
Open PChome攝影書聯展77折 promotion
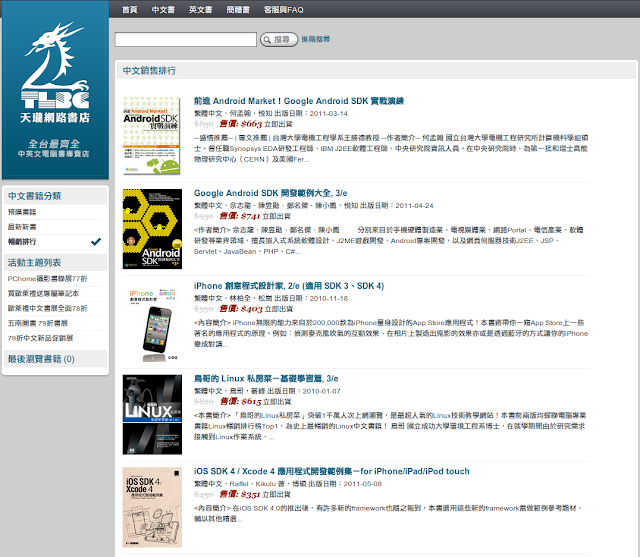47,279
